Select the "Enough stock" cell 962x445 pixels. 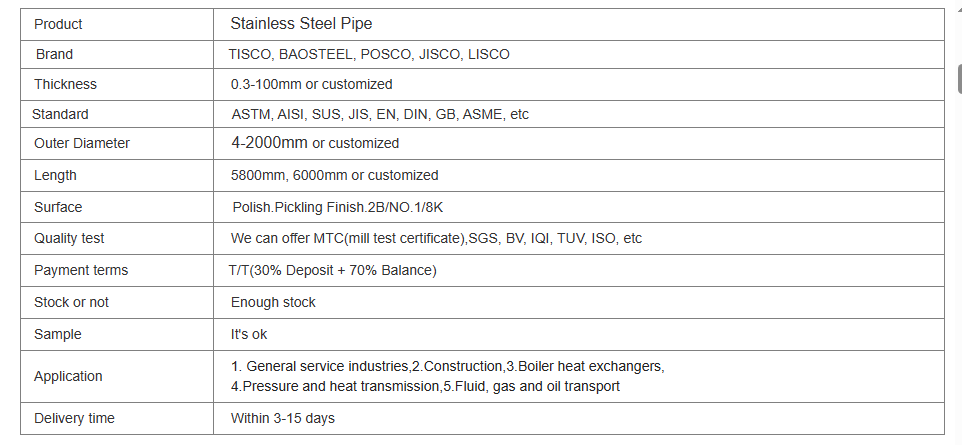[273, 302]
